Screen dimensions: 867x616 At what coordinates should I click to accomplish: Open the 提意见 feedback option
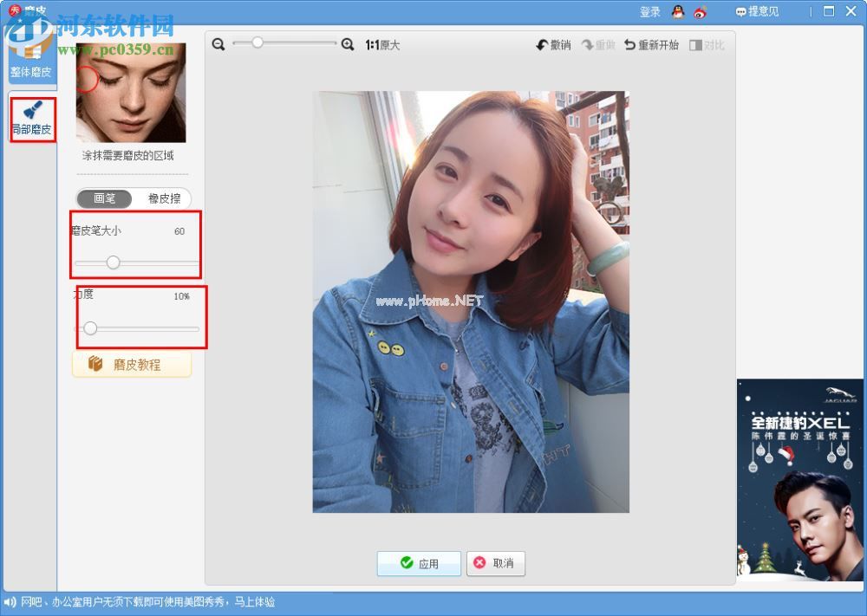757,12
